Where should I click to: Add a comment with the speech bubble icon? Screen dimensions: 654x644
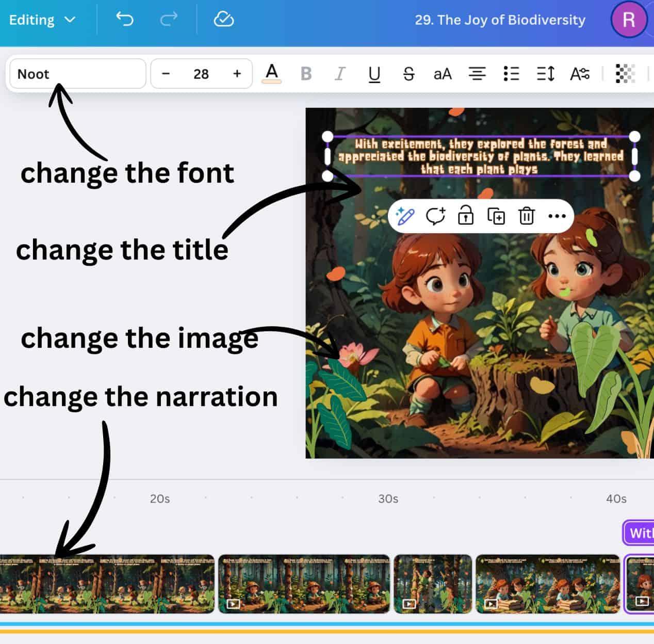click(x=435, y=216)
